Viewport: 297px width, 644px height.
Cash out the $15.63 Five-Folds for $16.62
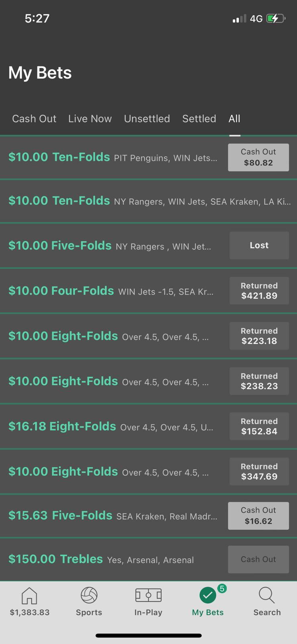pos(258,516)
